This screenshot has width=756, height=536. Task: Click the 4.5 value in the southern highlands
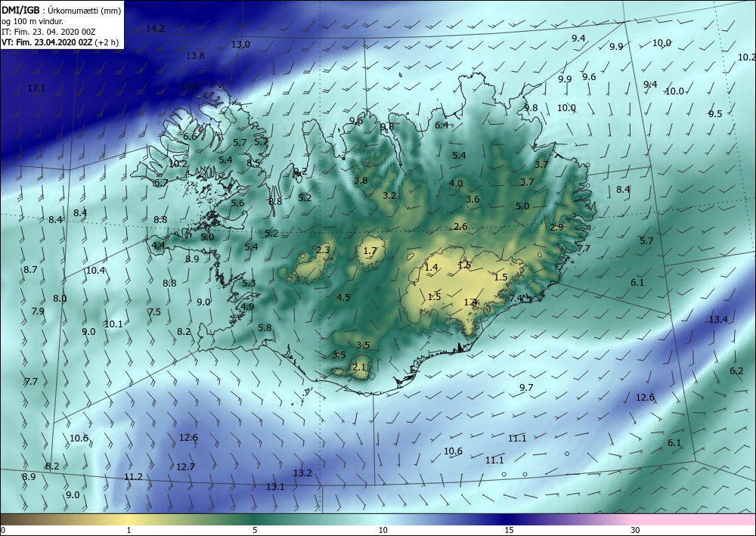pos(343,297)
